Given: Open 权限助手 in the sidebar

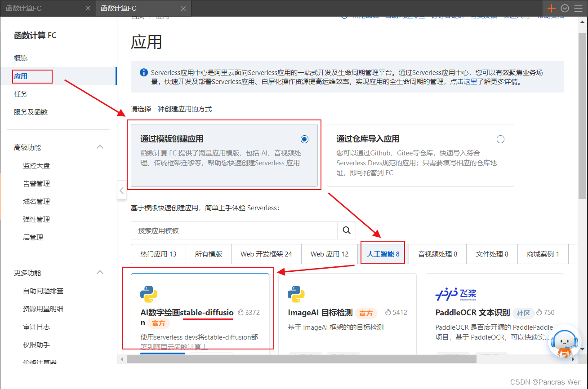Looking at the screenshot, I should click(x=36, y=345).
